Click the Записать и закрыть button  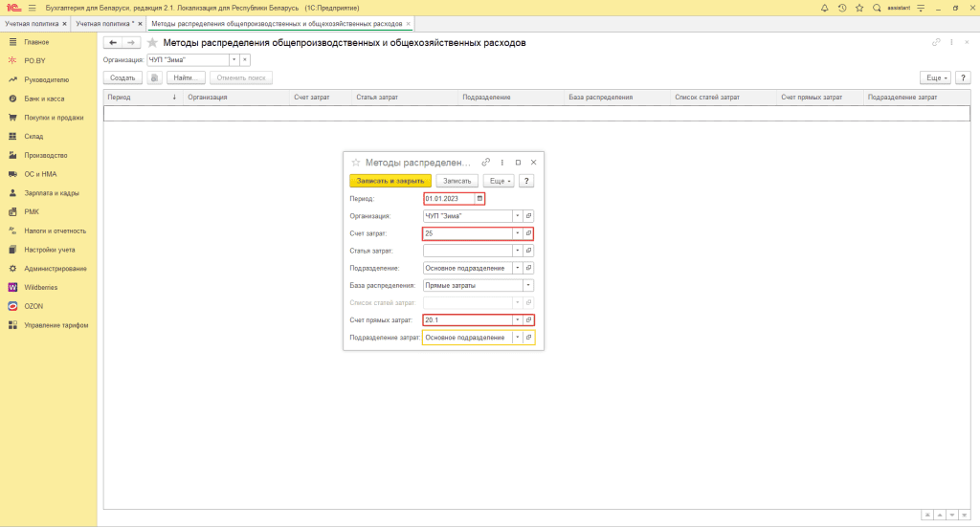390,181
